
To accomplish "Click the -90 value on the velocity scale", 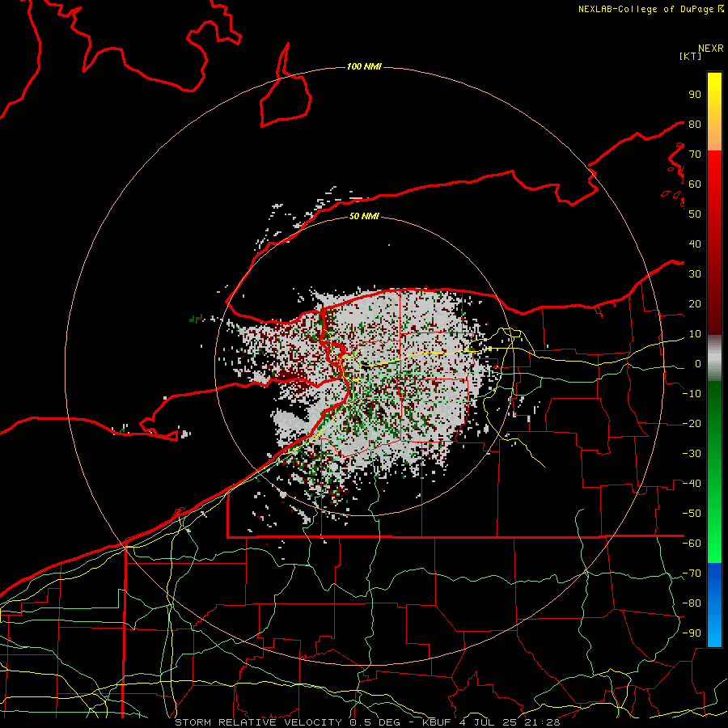I will (692, 633).
